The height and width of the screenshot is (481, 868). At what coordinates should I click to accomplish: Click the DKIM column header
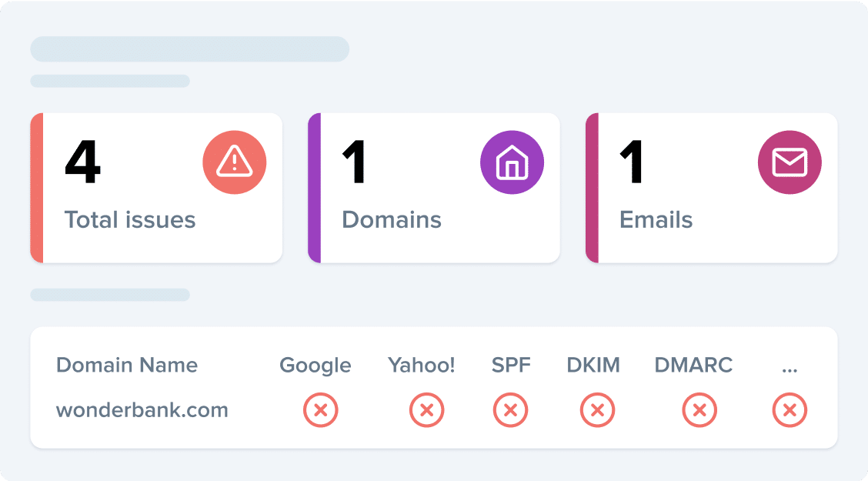(593, 366)
